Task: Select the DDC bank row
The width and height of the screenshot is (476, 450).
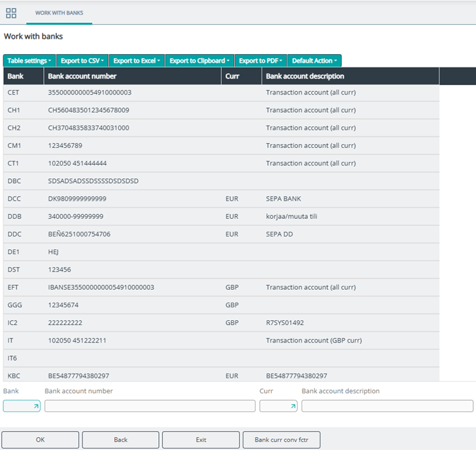Action: pyautogui.click(x=221, y=234)
